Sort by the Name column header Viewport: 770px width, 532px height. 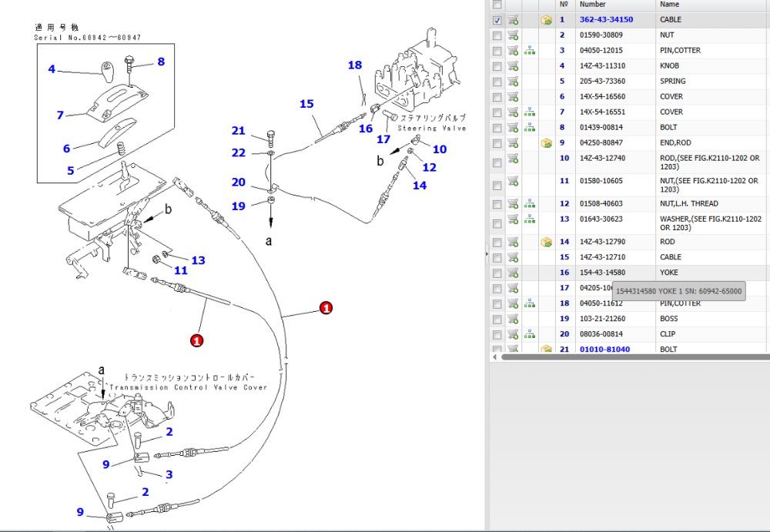point(669,4)
